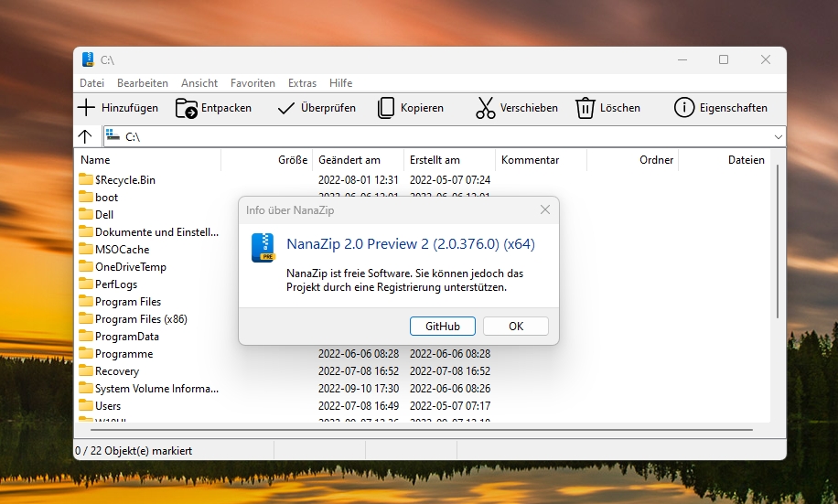
Task: Minimize the NanaZip window
Action: (682, 59)
